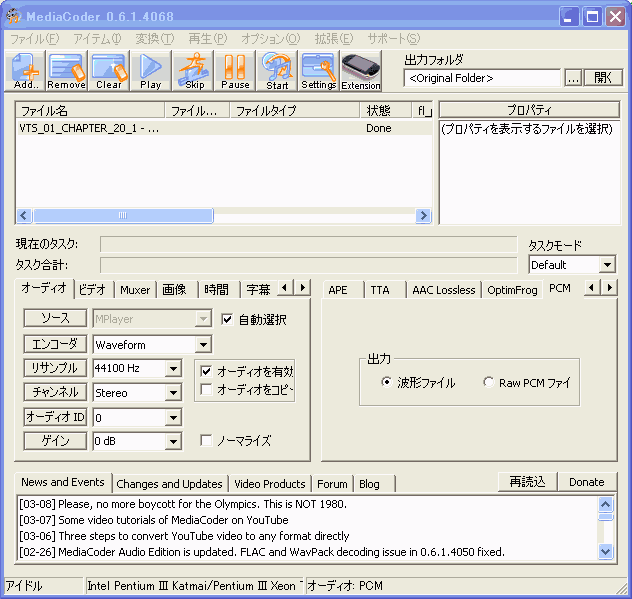Open the 再生 menu
Image resolution: width=632 pixels, height=599 pixels.
click(x=208, y=39)
